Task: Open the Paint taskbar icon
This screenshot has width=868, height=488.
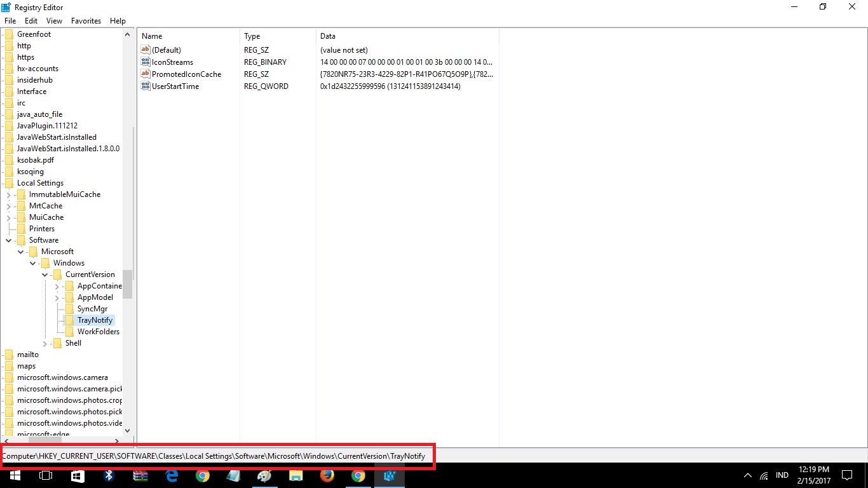Action: pyautogui.click(x=264, y=475)
